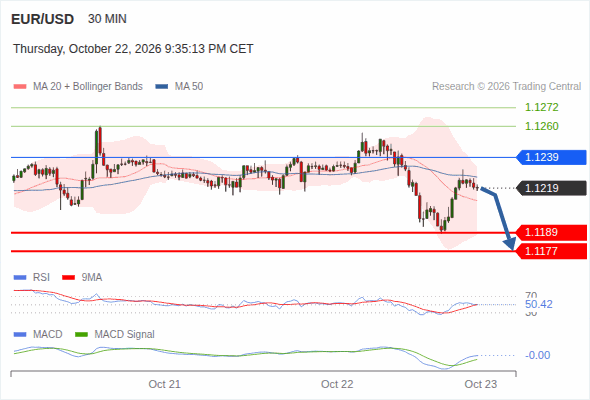Viewport: 590px width, 400px height.
Task: Click the blue MACD legend swatch
Action: pos(20,334)
